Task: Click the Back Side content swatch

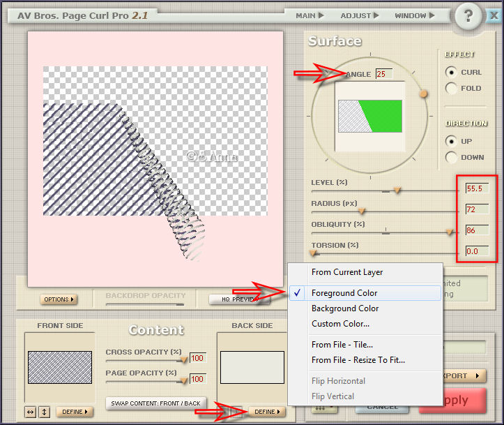Action: pos(252,367)
